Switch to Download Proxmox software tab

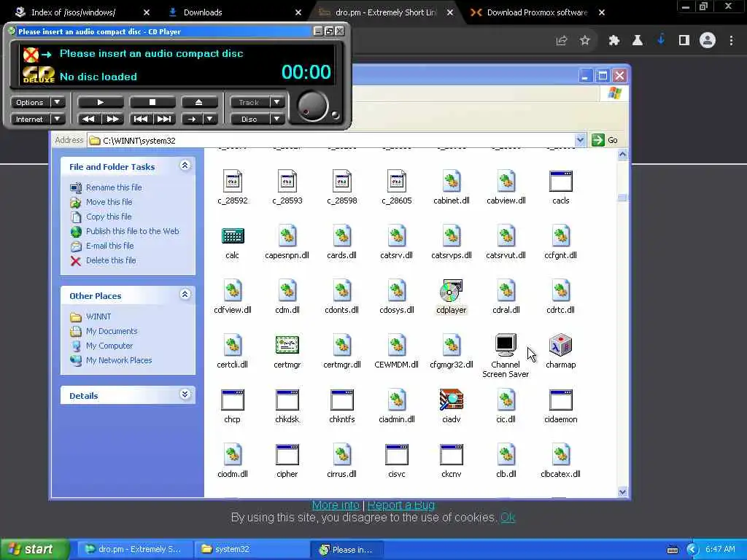[x=538, y=12]
